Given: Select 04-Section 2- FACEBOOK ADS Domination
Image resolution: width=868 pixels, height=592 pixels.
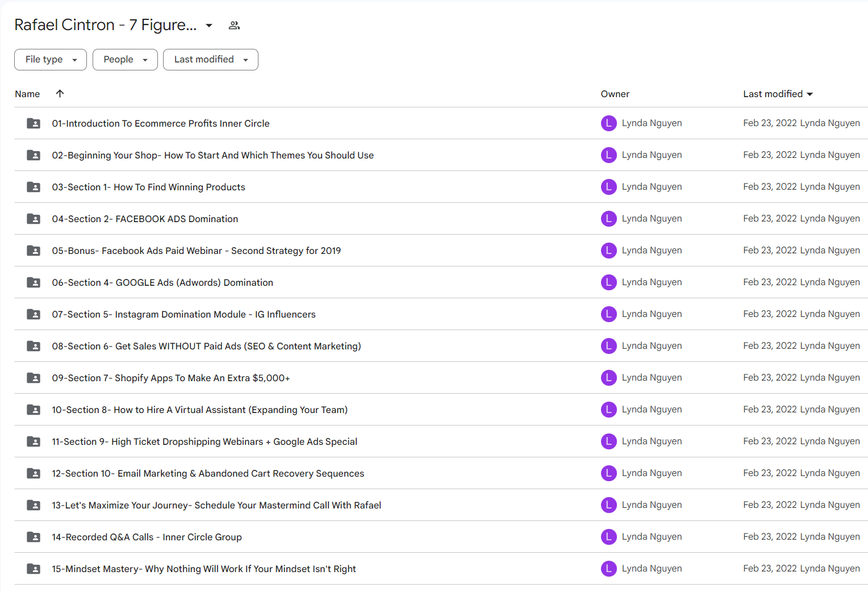Looking at the screenshot, I should pos(145,219).
